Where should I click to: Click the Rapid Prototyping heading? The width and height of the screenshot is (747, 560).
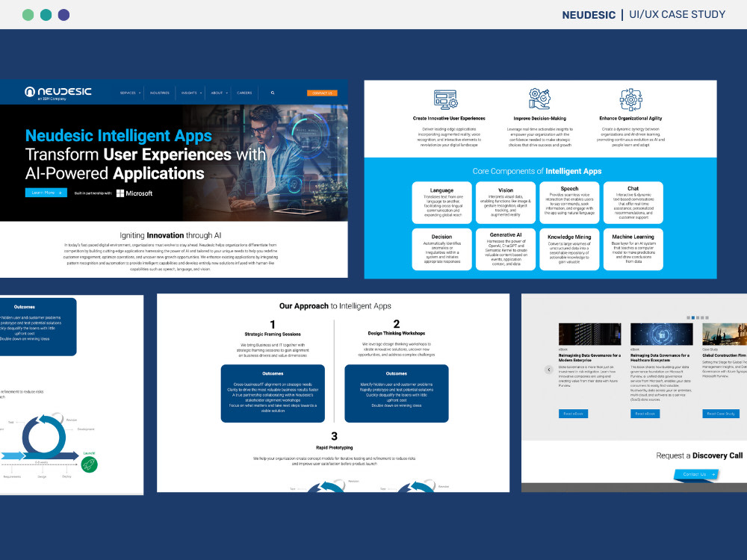[x=335, y=447]
